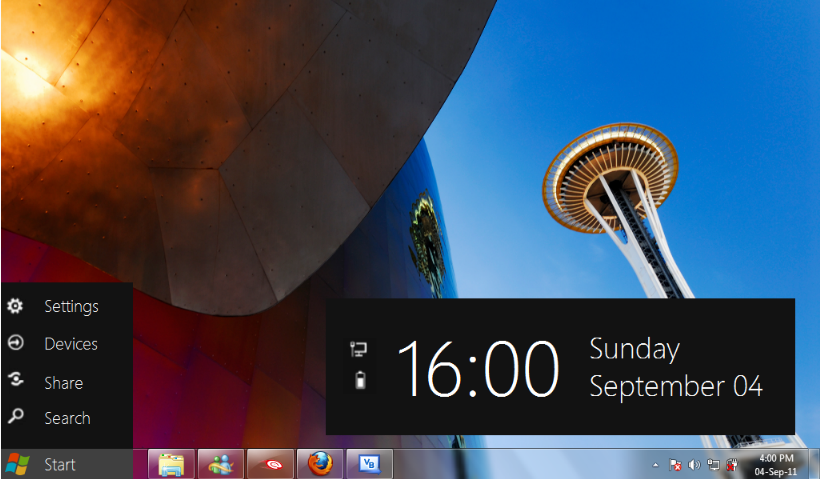
Task: Open Windows Live Messenger from the taskbar
Action: (x=221, y=464)
